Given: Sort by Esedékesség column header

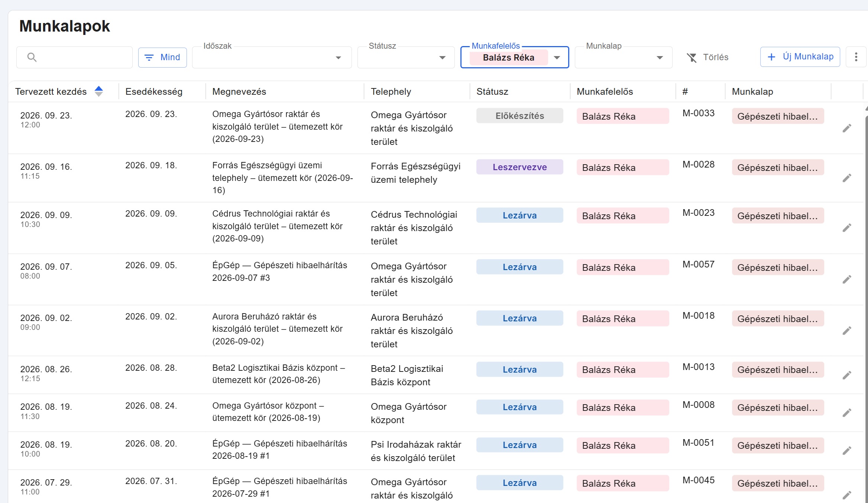Looking at the screenshot, I should (154, 92).
